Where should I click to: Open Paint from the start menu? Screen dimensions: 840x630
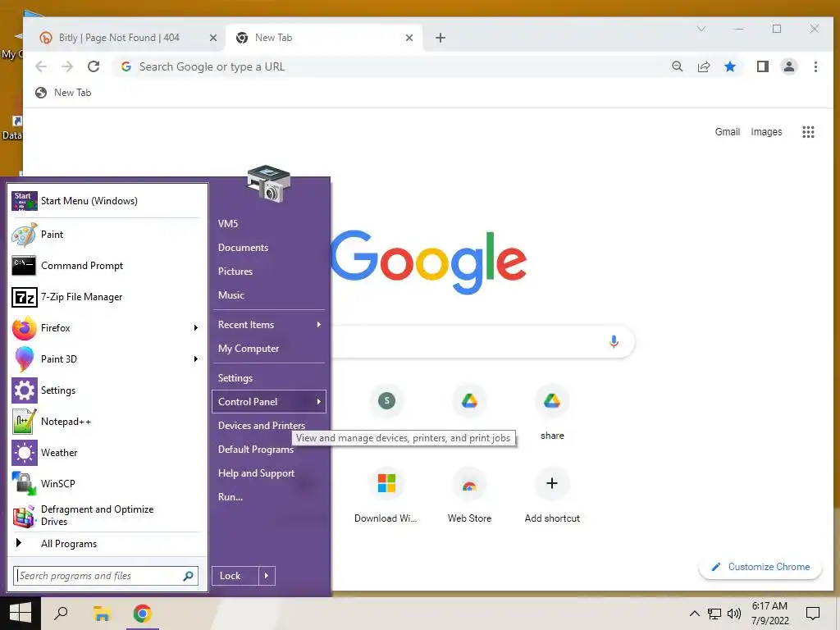tap(106, 234)
